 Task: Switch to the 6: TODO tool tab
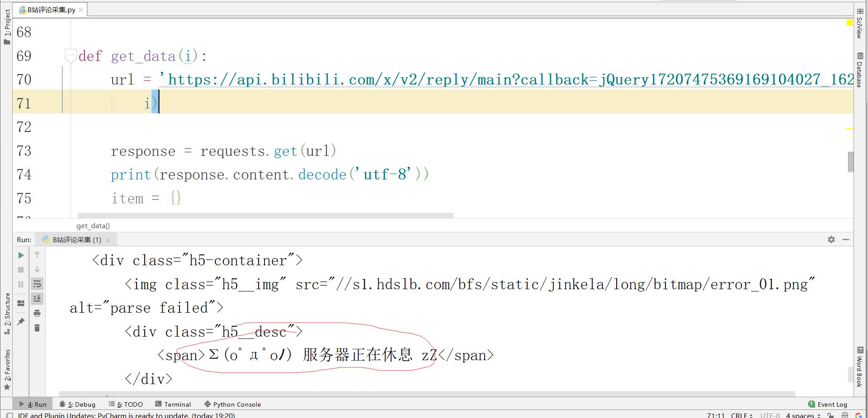click(126, 404)
